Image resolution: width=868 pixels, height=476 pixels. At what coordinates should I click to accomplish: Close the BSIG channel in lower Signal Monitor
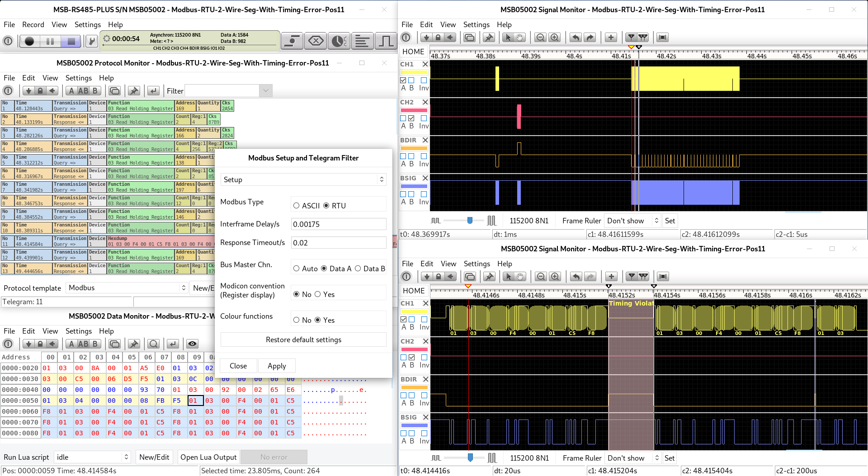pyautogui.click(x=425, y=417)
